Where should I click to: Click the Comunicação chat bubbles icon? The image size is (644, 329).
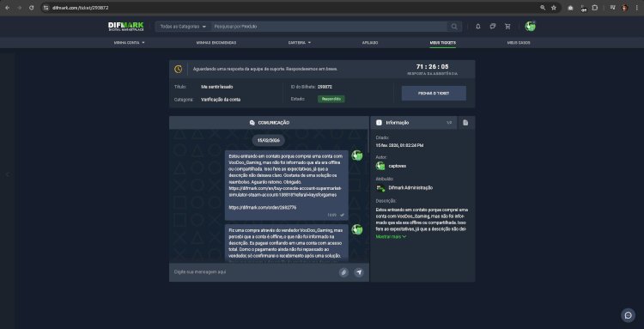[252, 123]
